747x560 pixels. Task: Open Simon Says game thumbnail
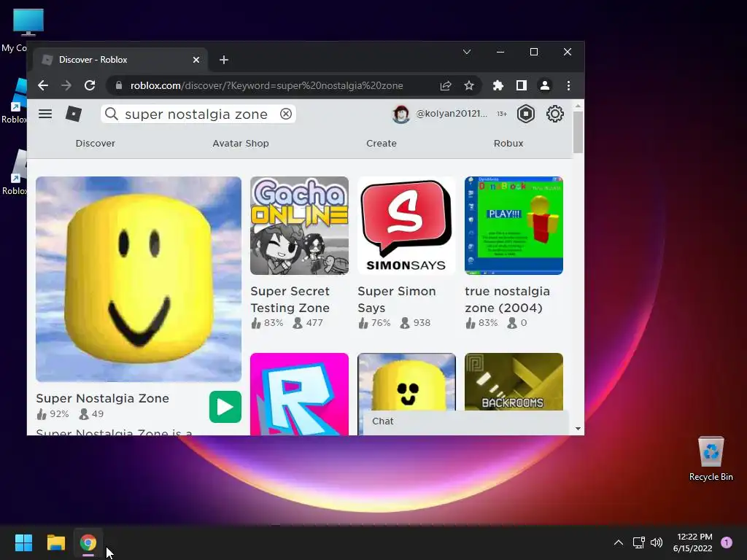406,226
